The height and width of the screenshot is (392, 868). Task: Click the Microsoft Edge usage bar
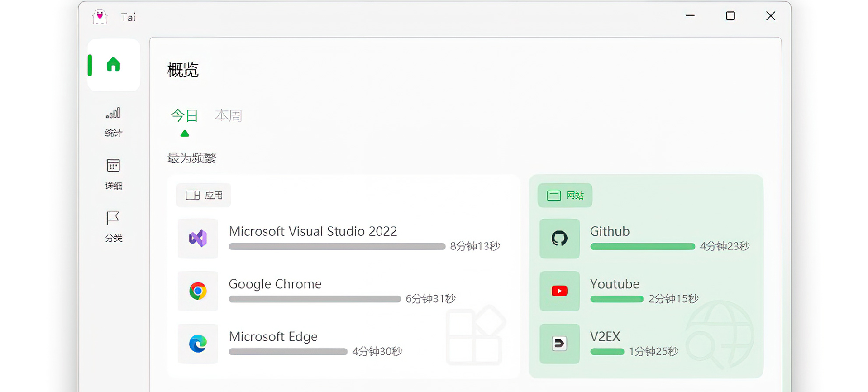(x=288, y=352)
